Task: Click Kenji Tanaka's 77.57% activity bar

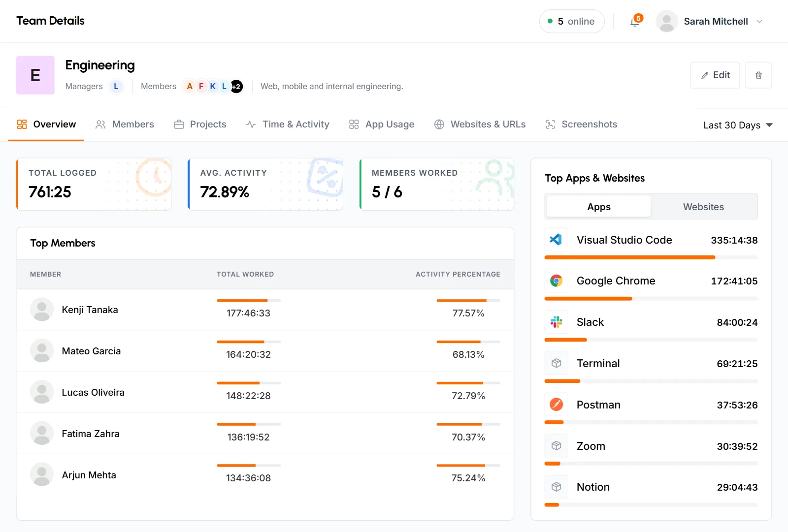Action: 468,300
